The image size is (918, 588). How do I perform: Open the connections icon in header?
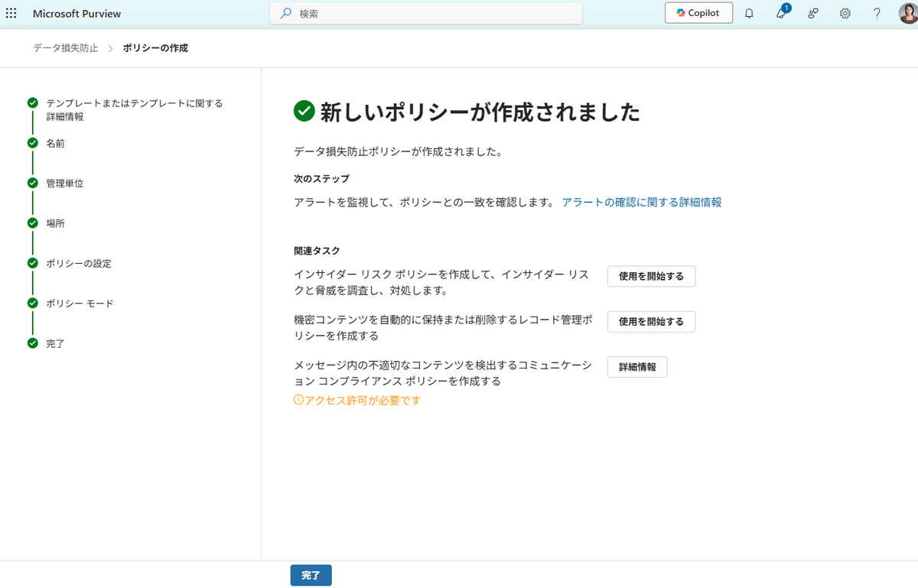(813, 14)
